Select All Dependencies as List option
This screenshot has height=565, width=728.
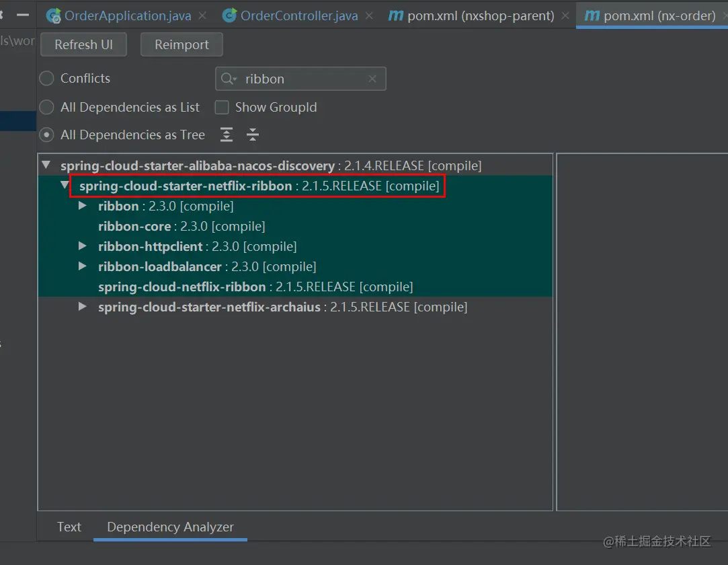coord(46,108)
